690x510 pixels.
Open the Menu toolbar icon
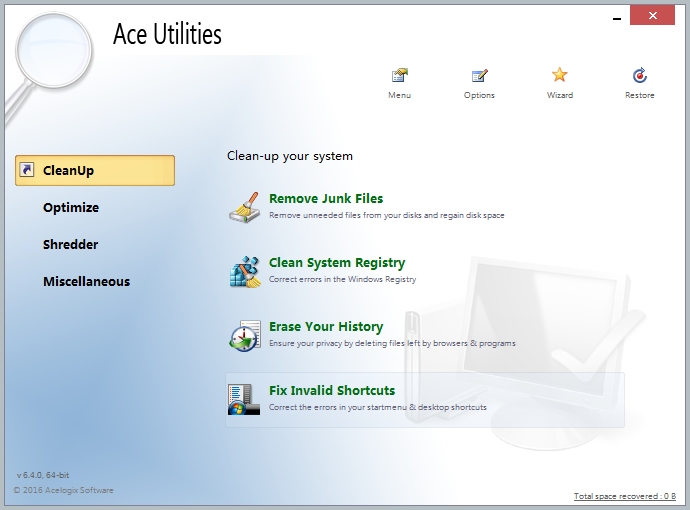point(399,76)
